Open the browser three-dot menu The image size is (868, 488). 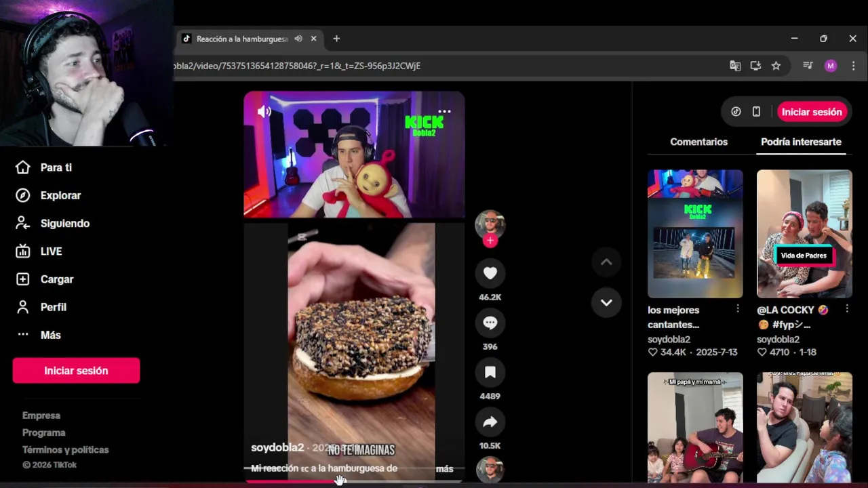pyautogui.click(x=854, y=66)
